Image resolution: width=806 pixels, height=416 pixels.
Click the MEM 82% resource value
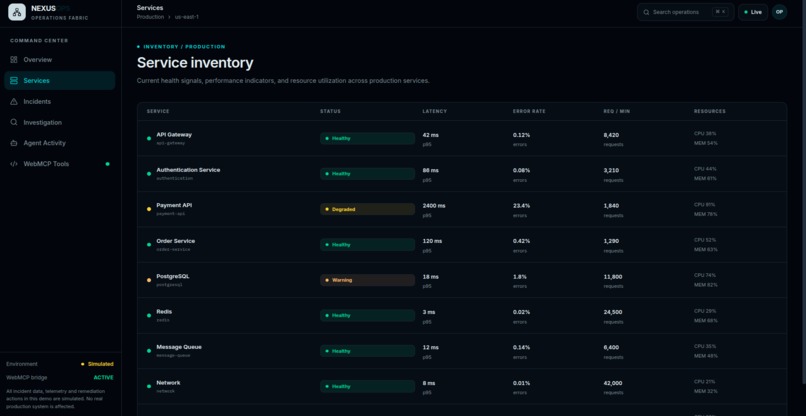click(706, 285)
